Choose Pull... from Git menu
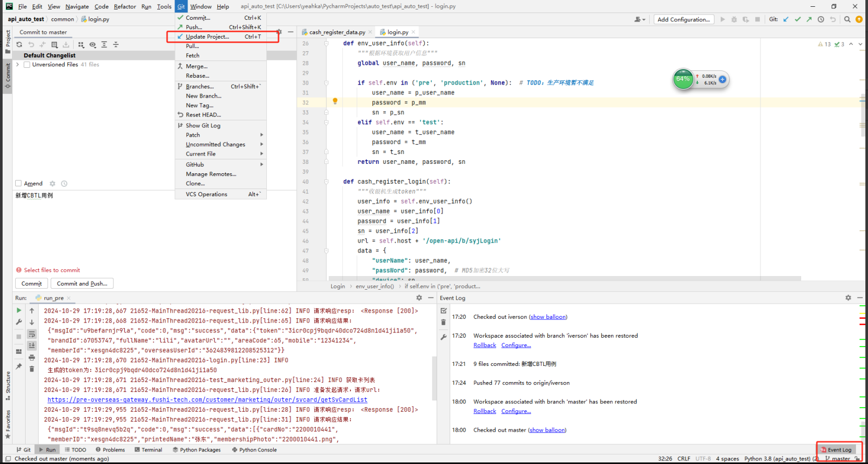The width and height of the screenshot is (868, 464). click(221, 46)
